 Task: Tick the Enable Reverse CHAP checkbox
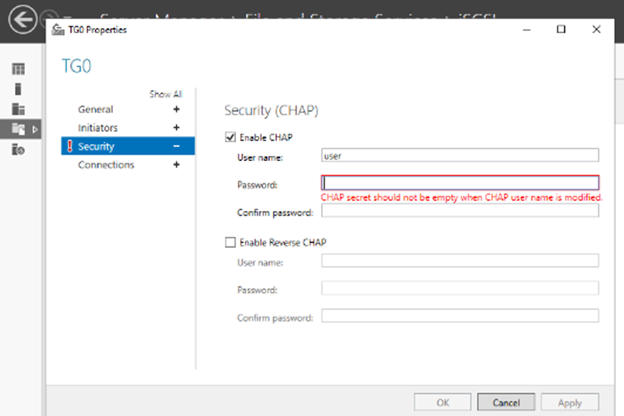click(232, 242)
